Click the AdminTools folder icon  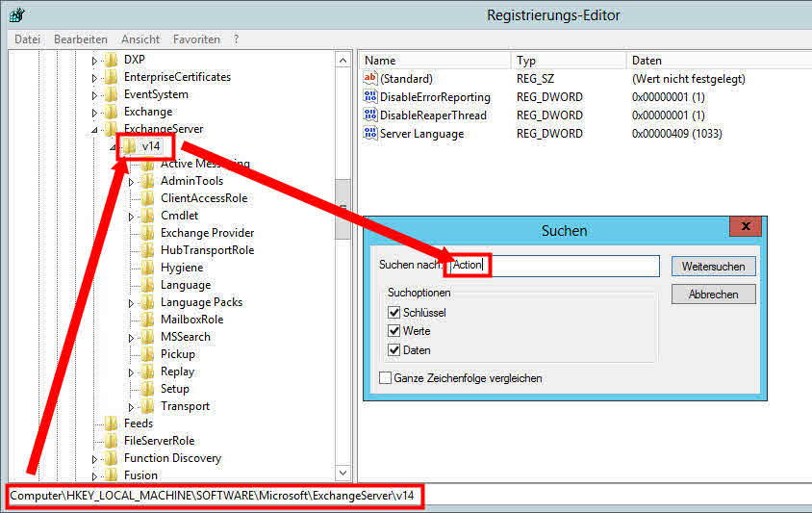coord(147,181)
